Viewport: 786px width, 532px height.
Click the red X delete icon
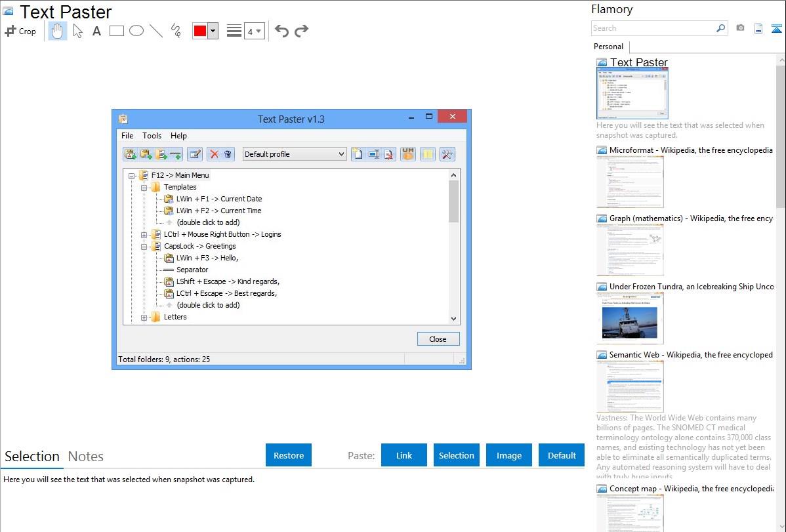click(215, 154)
